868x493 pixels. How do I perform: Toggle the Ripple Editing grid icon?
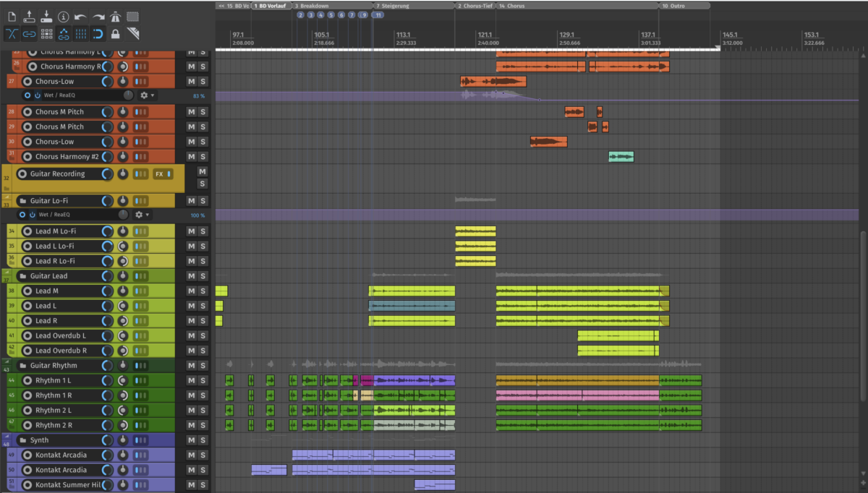(x=46, y=33)
